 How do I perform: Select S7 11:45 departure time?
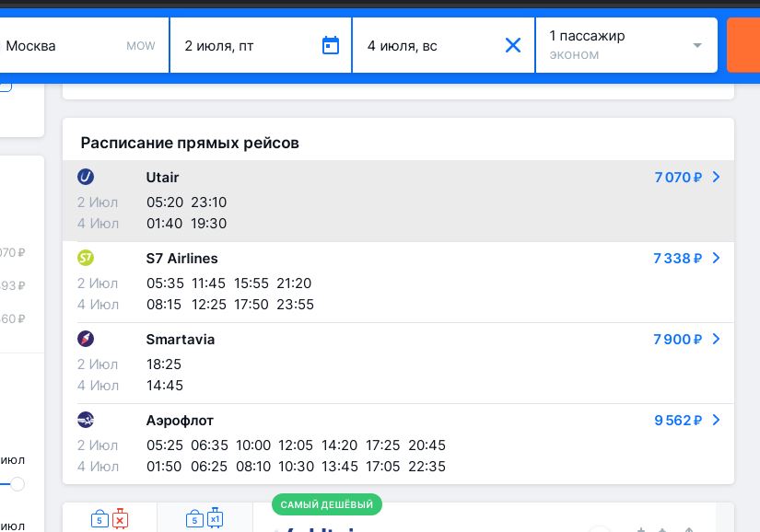coord(209,283)
